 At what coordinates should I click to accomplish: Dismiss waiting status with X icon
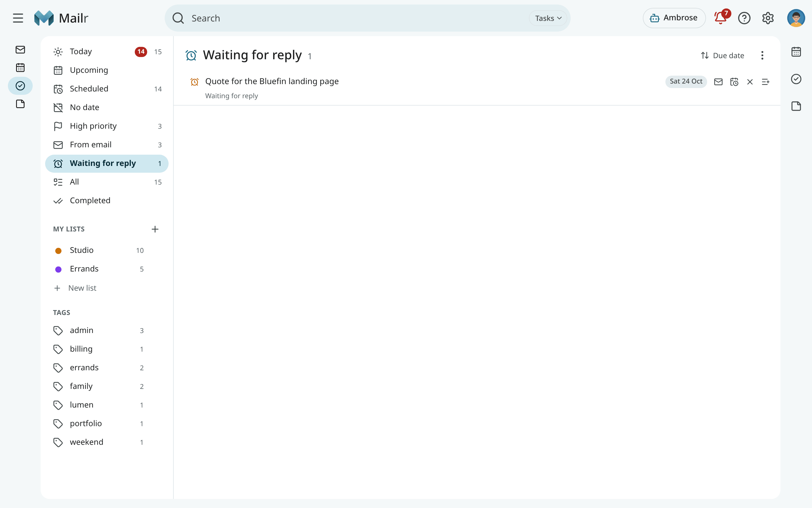750,82
